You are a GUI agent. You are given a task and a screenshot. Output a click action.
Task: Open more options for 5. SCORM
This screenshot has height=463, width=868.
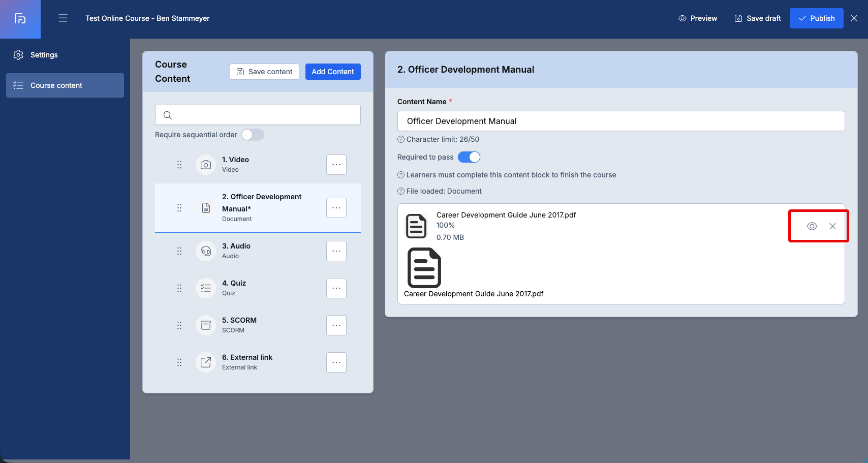click(336, 325)
